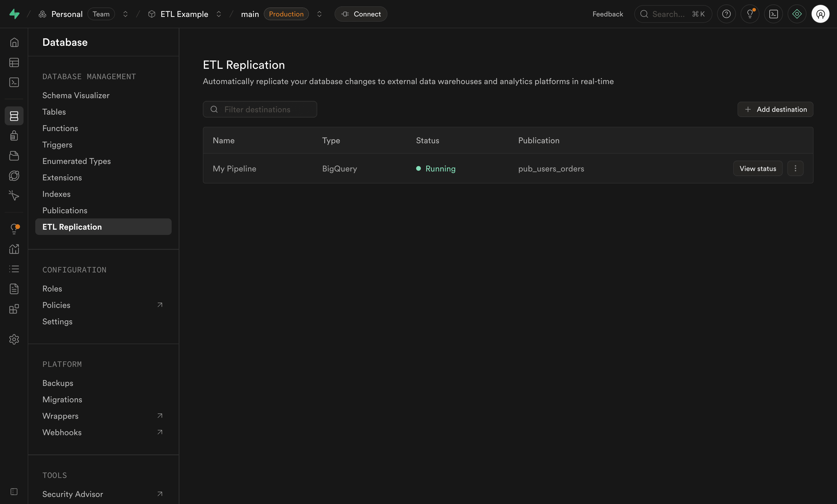The height and width of the screenshot is (504, 837).
Task: Click the Filter destinations search field
Action: pos(260,109)
